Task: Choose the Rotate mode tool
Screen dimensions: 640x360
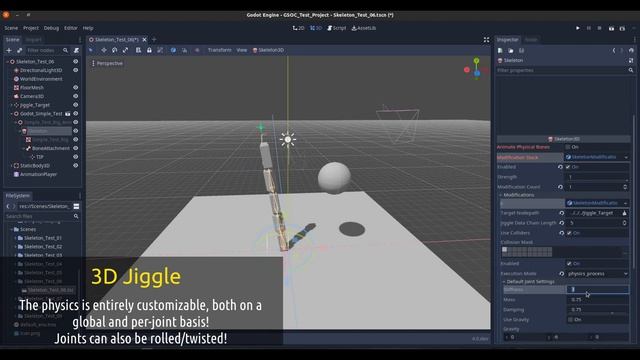Action: coord(115,50)
